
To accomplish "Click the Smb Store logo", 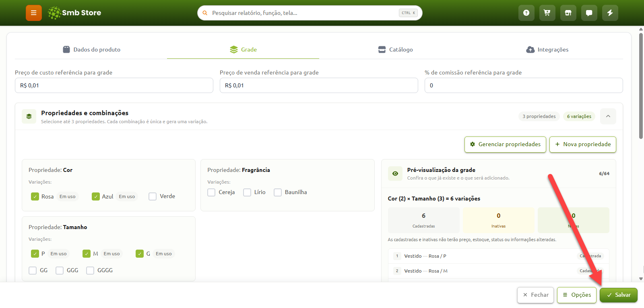I will click(74, 13).
